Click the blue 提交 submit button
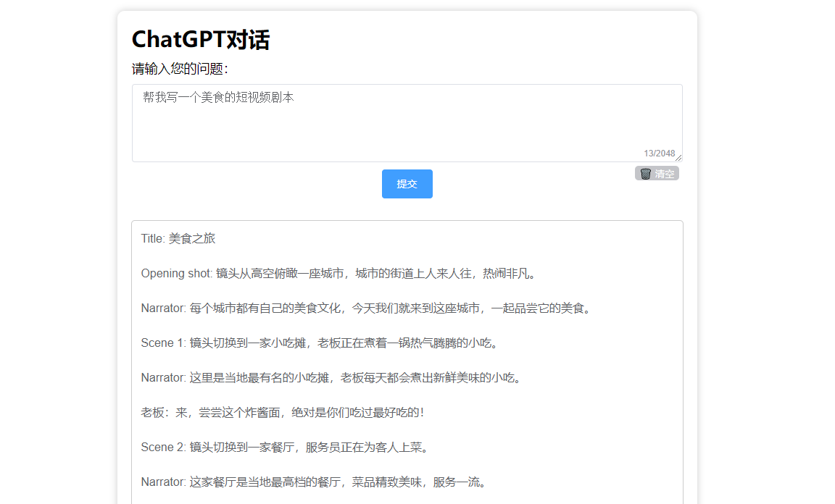 click(407, 184)
